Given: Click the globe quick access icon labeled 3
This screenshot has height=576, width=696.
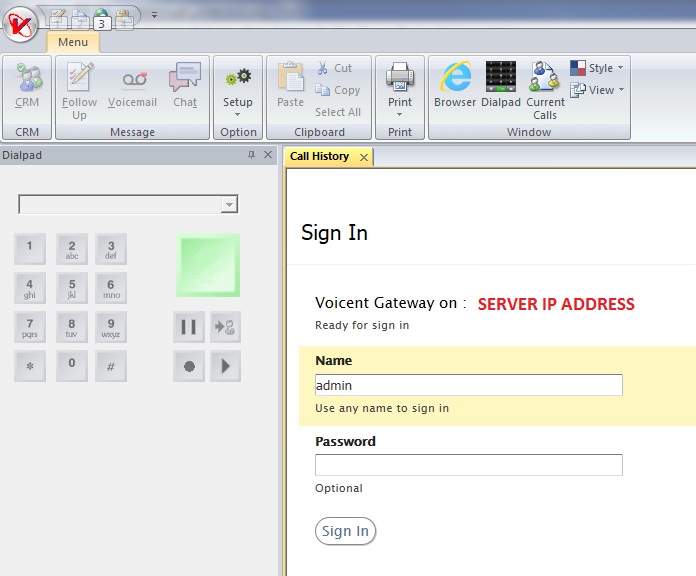Looking at the screenshot, I should click(102, 19).
